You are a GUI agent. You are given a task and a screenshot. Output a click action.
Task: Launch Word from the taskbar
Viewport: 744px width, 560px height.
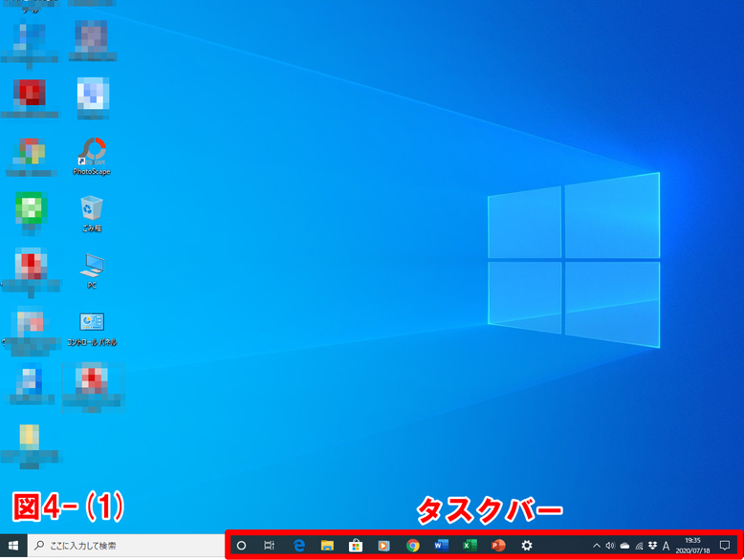[x=441, y=546]
